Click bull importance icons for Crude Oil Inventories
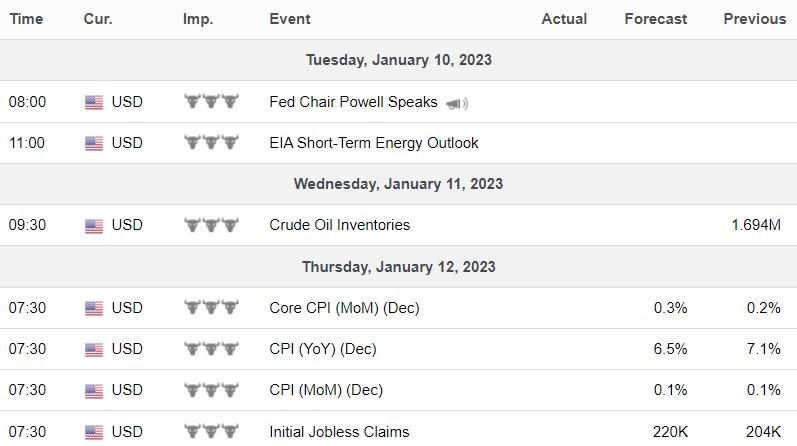 point(213,226)
